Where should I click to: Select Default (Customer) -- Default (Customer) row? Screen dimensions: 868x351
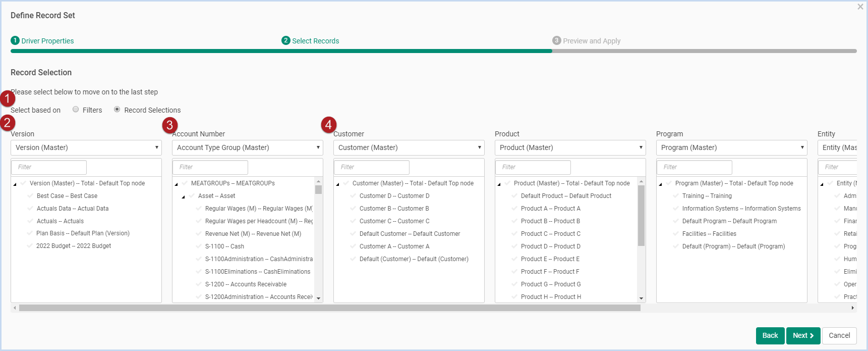coord(414,259)
